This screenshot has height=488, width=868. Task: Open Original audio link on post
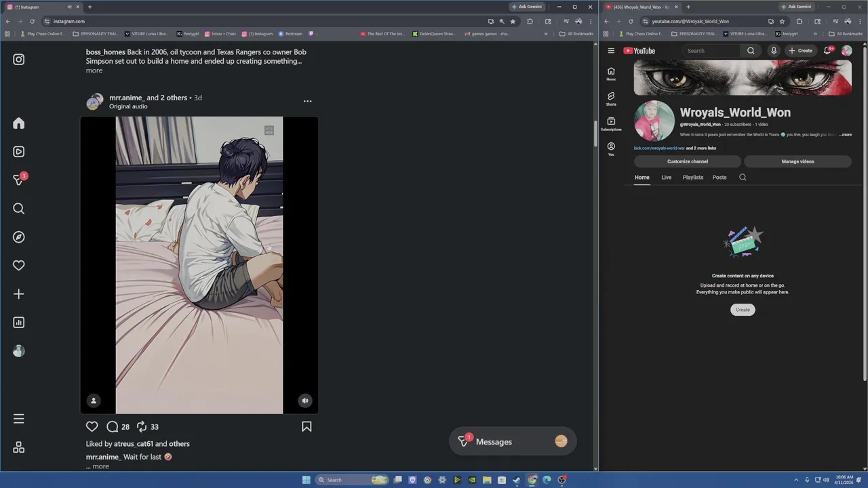pos(128,106)
